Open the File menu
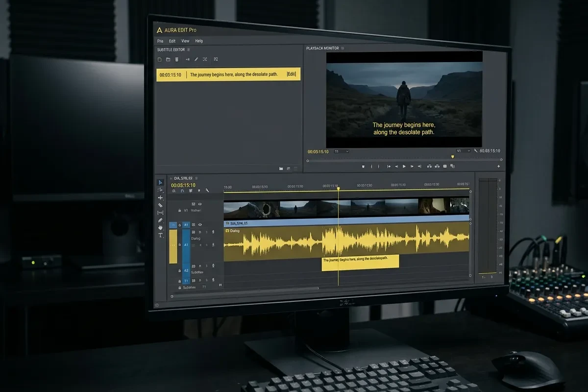588x392 pixels. point(160,41)
